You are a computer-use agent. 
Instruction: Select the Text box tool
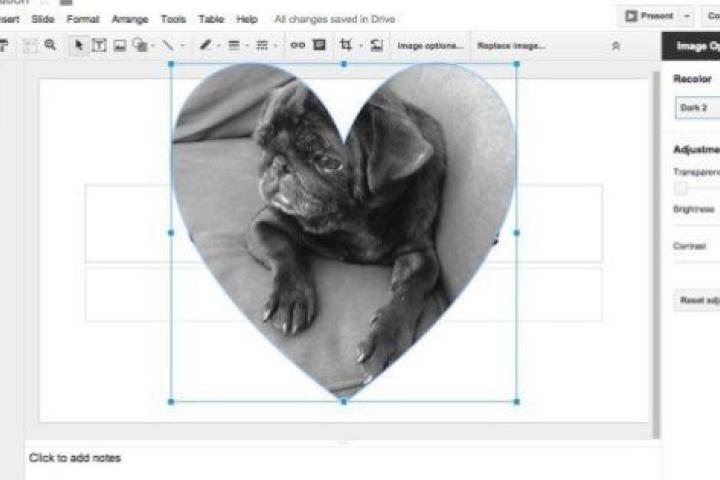point(99,45)
